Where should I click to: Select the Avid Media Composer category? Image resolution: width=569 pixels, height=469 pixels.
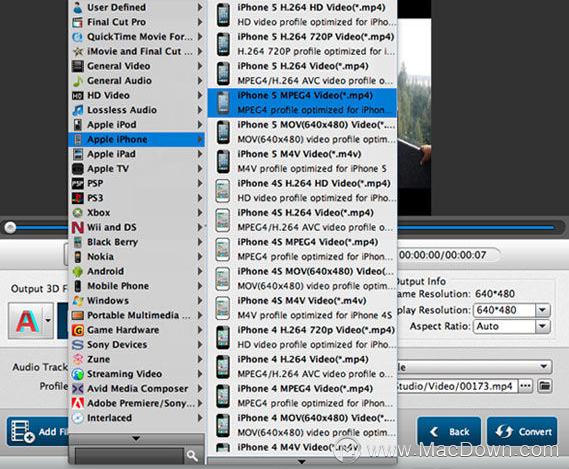click(x=136, y=388)
